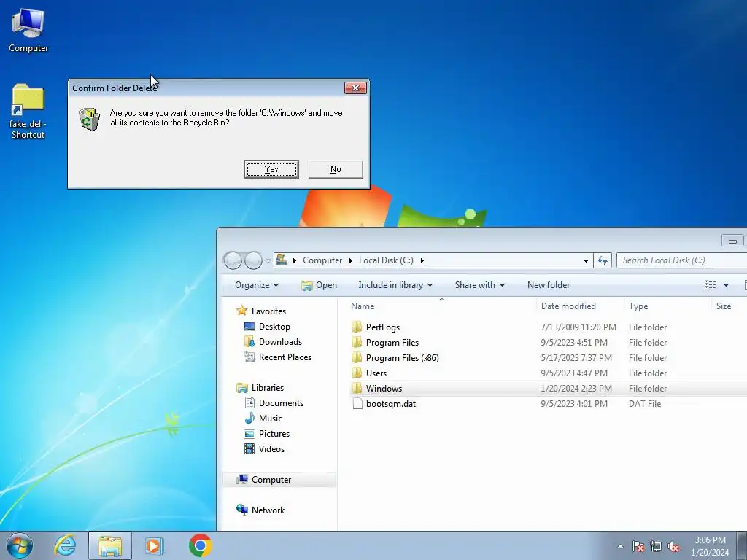Sort by Date modified column
Image resolution: width=747 pixels, height=560 pixels.
580,306
